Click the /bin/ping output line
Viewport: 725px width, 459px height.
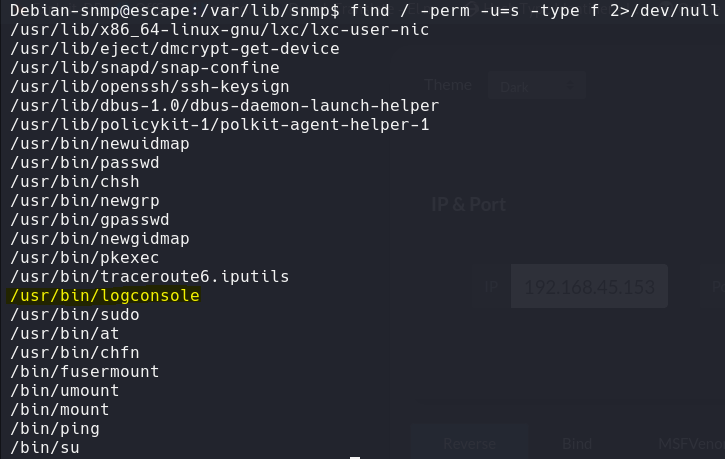[x=55, y=429]
